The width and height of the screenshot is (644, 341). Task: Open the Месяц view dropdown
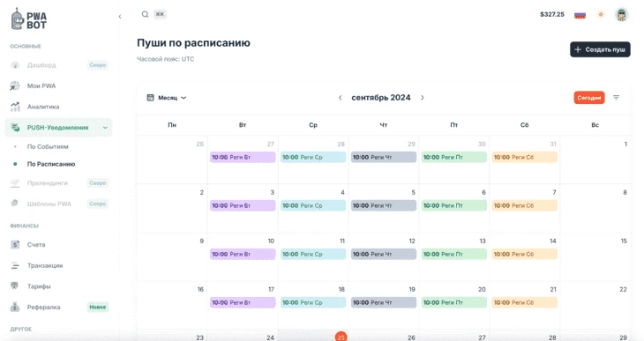[x=167, y=98]
